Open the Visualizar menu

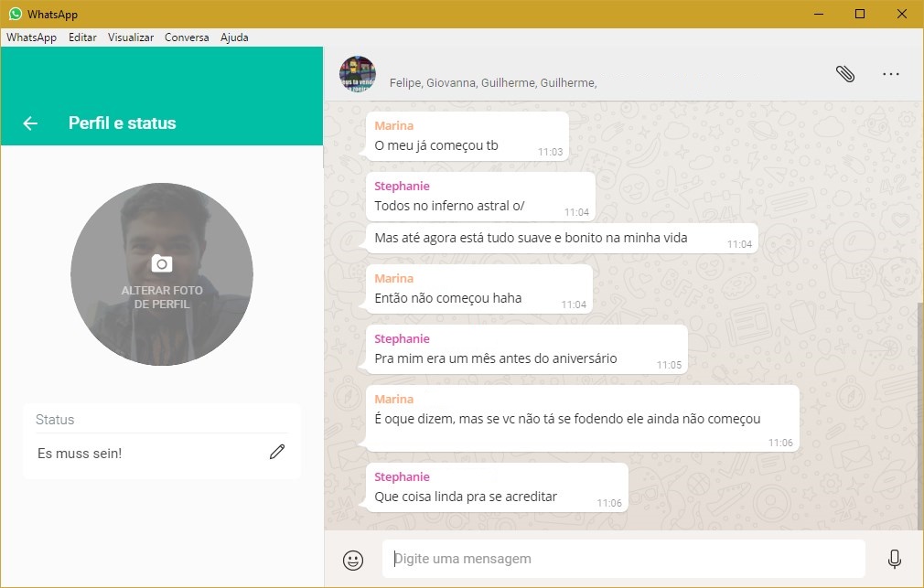[131, 37]
